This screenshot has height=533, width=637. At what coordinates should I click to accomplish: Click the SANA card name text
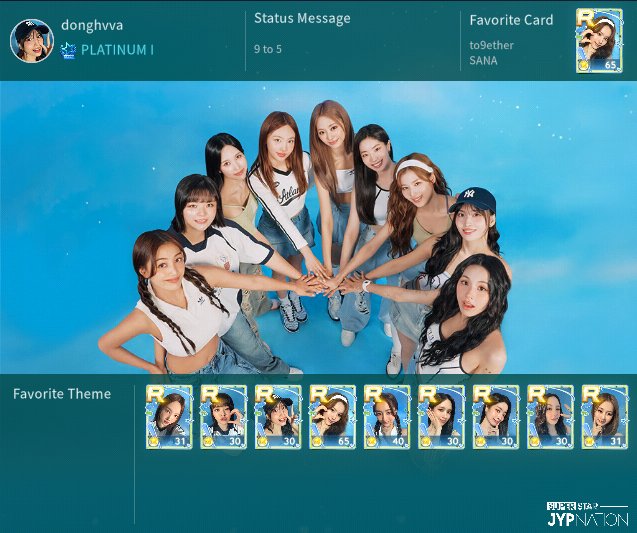pos(483,61)
